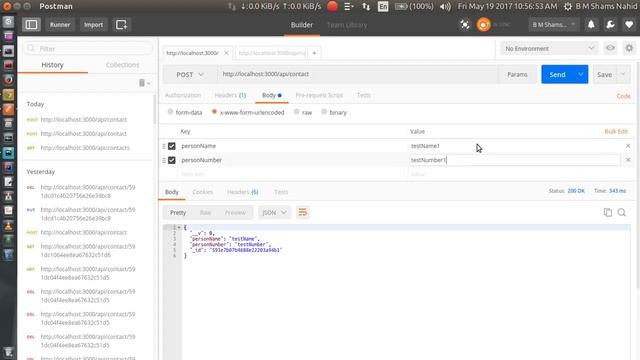The image size is (640, 360).
Task: Open the network indicator in top bar
Action: 366,6
